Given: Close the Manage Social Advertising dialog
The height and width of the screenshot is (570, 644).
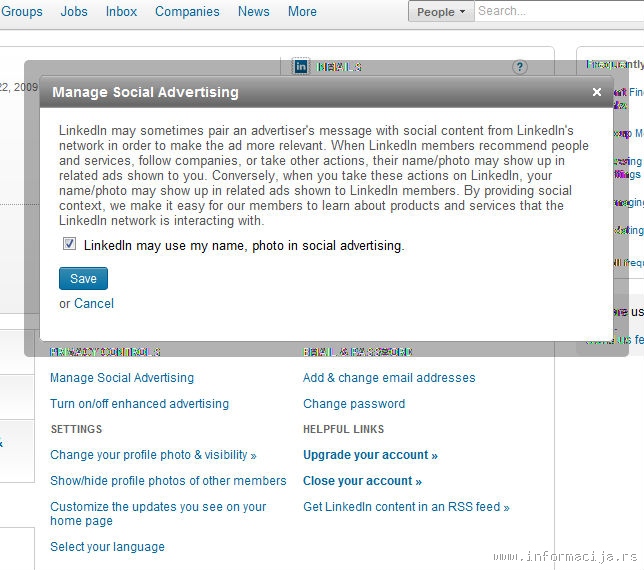Looking at the screenshot, I should (596, 92).
